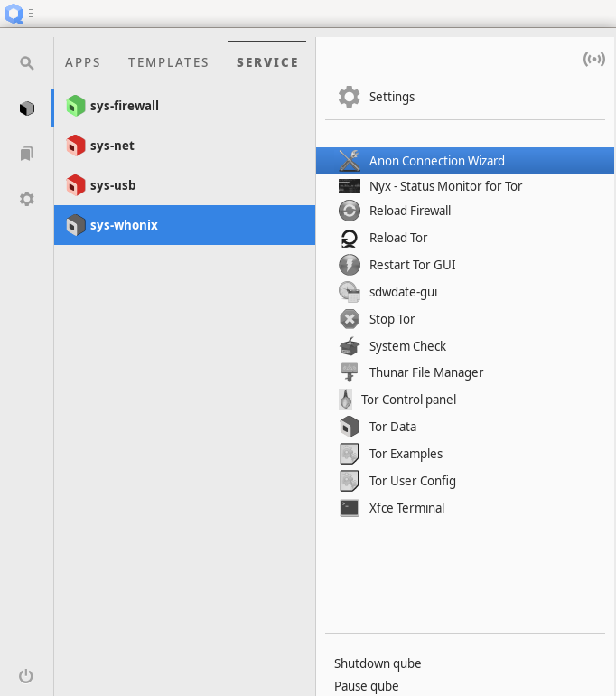The image size is (616, 696).
Task: Click the search magnifier sidebar icon
Action: point(27,63)
